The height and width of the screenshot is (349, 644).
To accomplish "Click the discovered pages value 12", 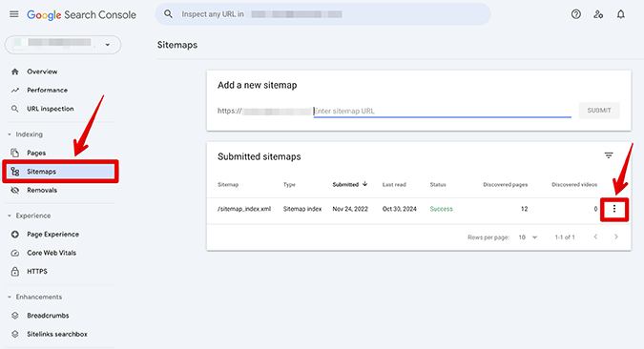I will coord(524,209).
